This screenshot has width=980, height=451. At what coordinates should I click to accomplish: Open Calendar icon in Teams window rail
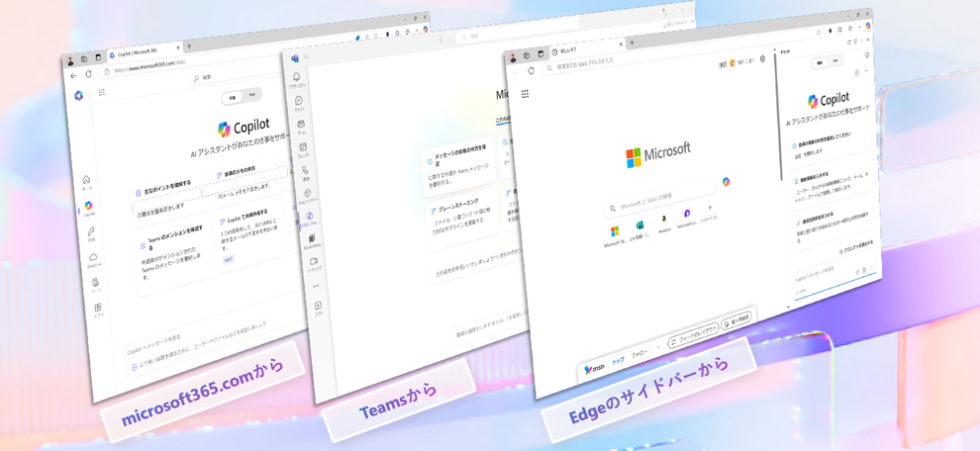click(303, 147)
